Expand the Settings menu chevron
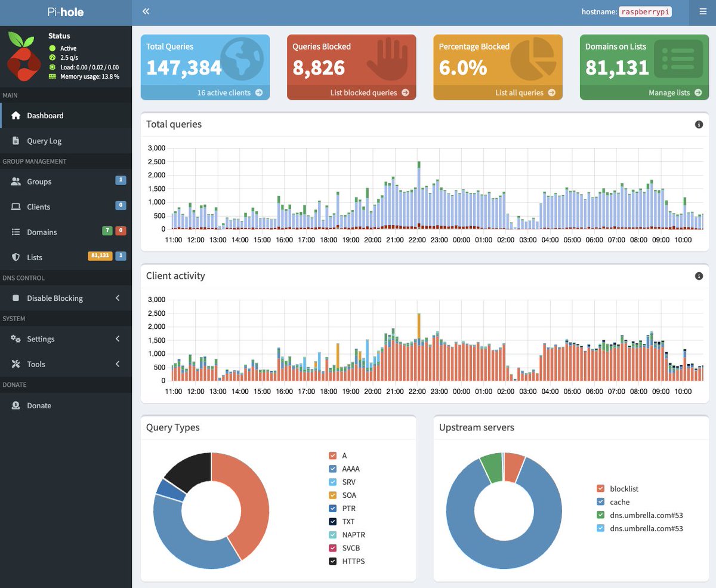716x588 pixels. [118, 338]
